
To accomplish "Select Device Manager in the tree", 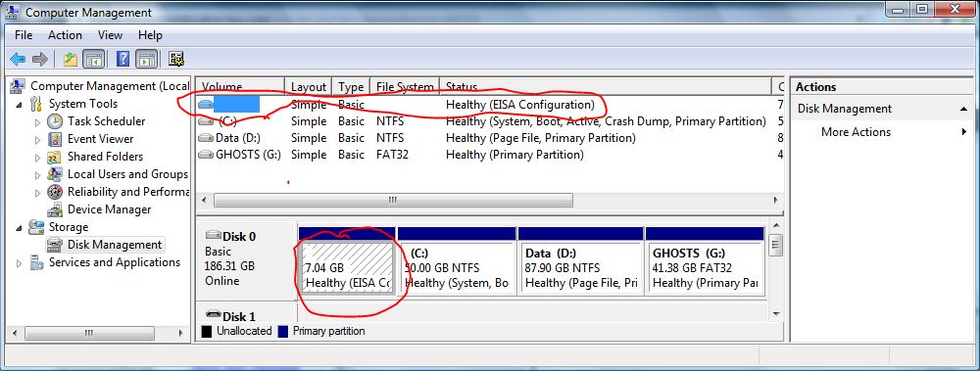I will (x=110, y=209).
